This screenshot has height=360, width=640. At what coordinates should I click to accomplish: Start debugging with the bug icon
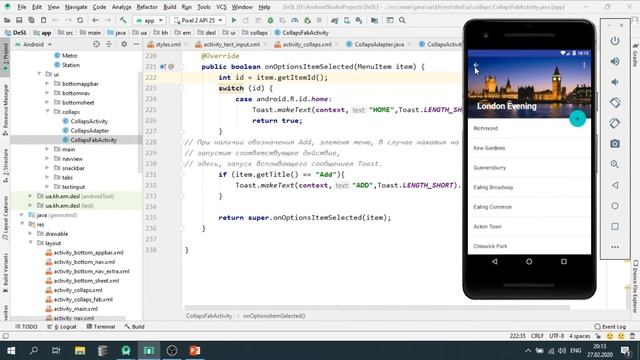click(270, 20)
